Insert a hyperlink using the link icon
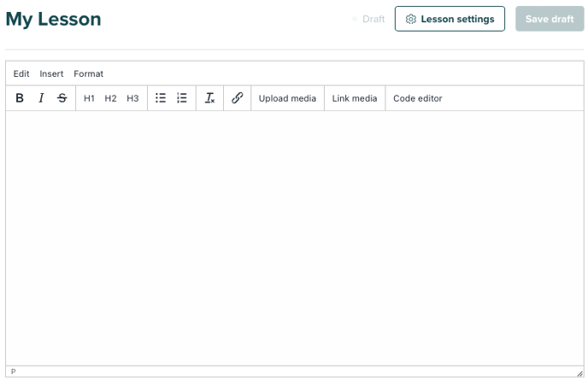Image resolution: width=588 pixels, height=381 pixels. point(237,98)
